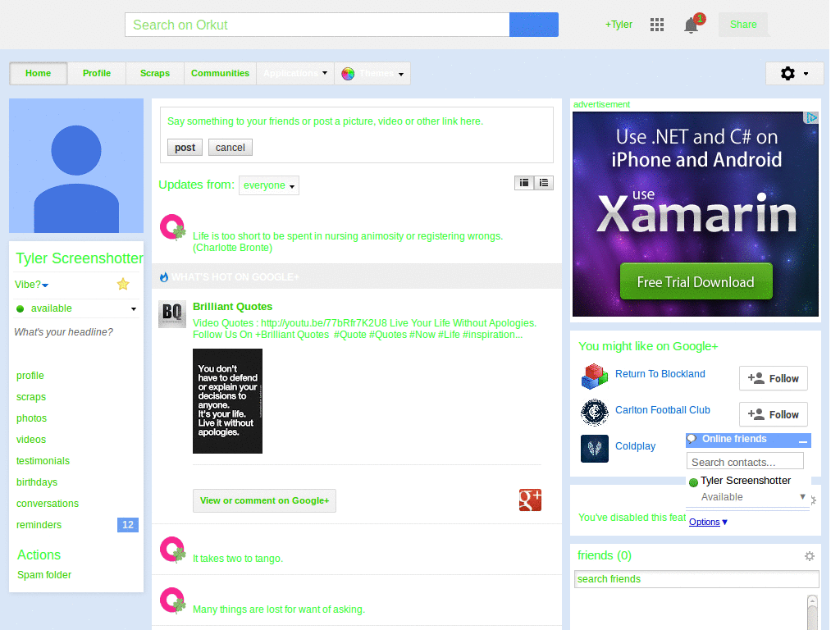Minimize the Online friends chat panel
Screen dimensions: 840x630
(x=802, y=441)
